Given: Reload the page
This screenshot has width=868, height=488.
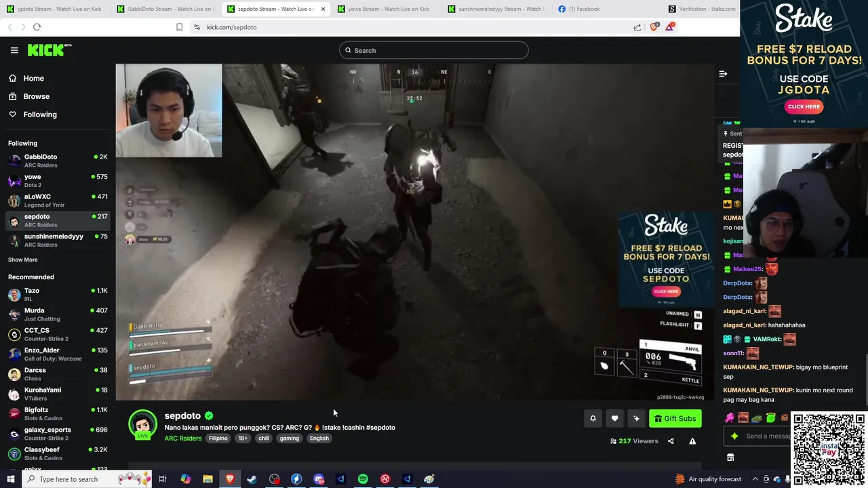Looking at the screenshot, I should 37,27.
